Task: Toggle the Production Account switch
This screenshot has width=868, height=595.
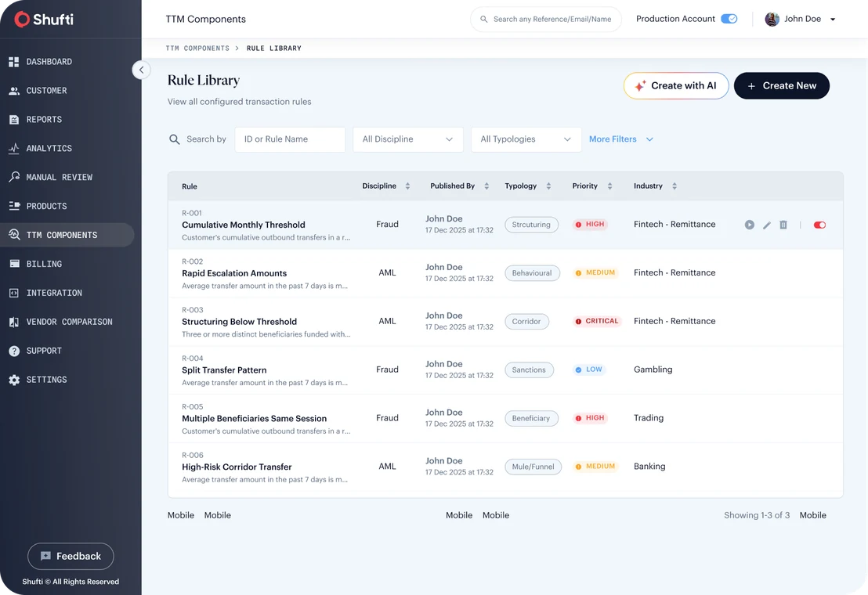Action: 729,19
